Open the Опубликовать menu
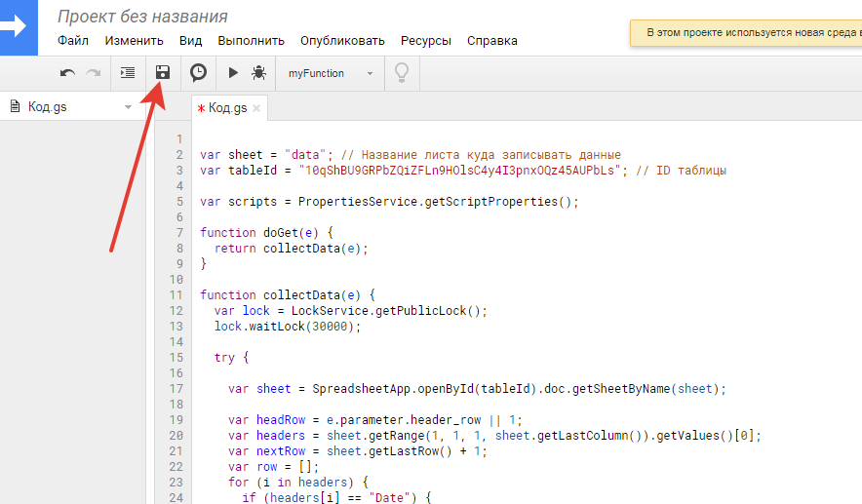862x504 pixels. tap(342, 41)
